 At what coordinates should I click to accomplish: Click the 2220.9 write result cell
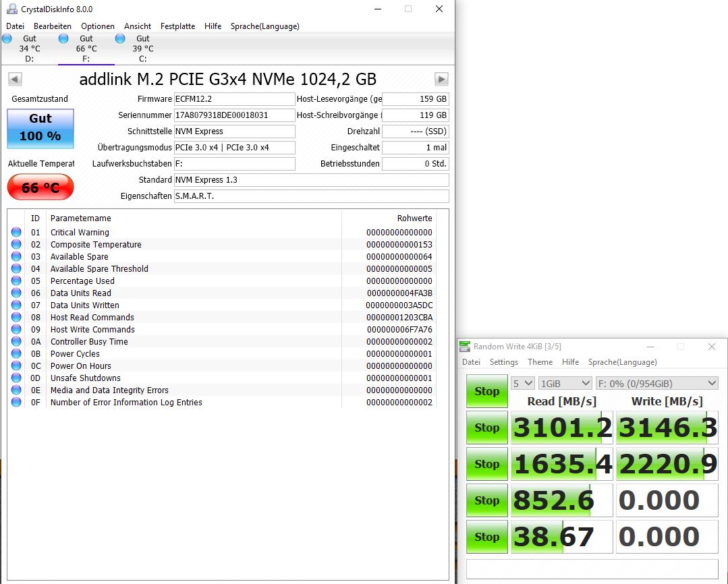[667, 464]
